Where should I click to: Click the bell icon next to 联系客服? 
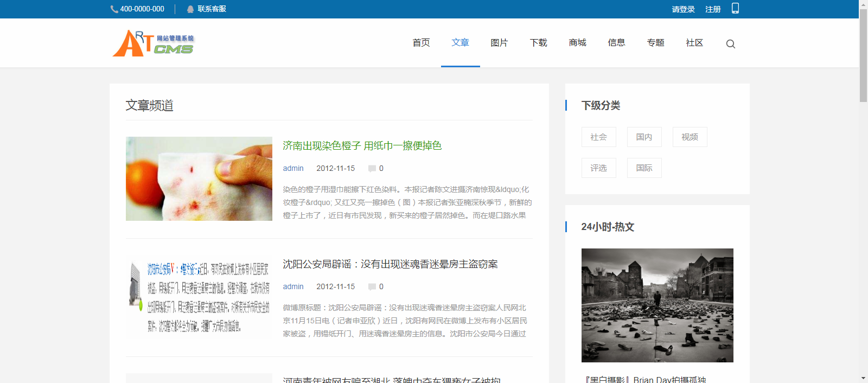[190, 9]
